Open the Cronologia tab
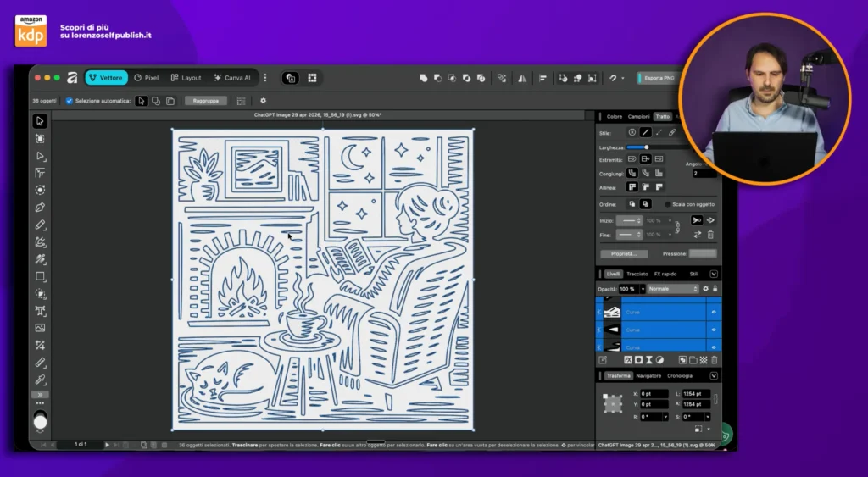Image resolution: width=868 pixels, height=477 pixels. [x=680, y=375]
